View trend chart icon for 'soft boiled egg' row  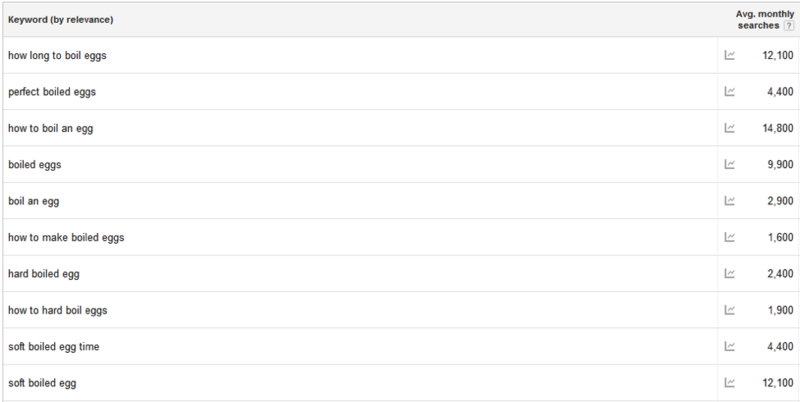730,383
